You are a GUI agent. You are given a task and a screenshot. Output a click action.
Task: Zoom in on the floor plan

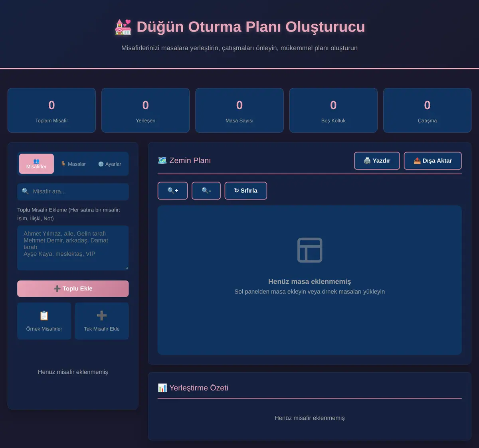click(172, 191)
